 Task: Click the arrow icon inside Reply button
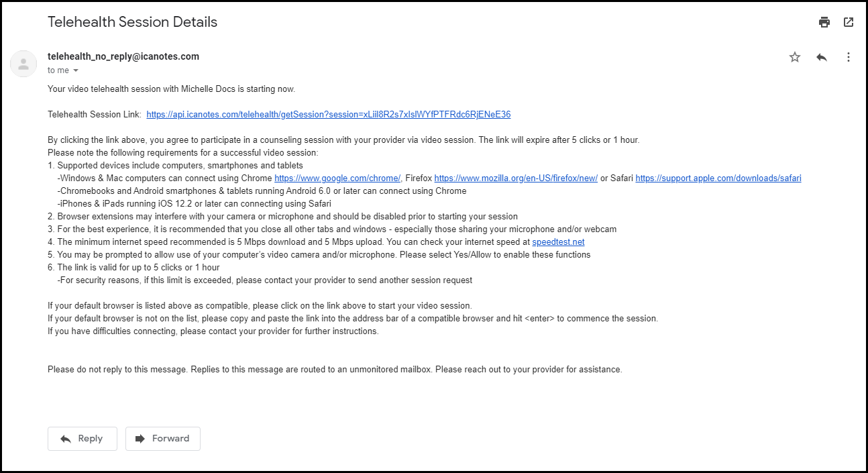point(66,439)
